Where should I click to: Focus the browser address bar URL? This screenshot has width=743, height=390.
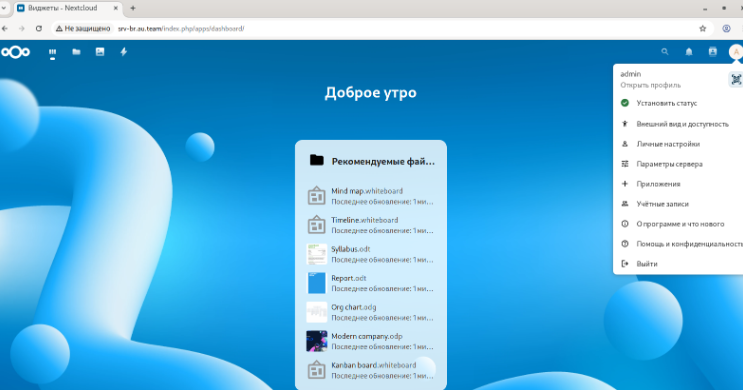click(x=181, y=28)
